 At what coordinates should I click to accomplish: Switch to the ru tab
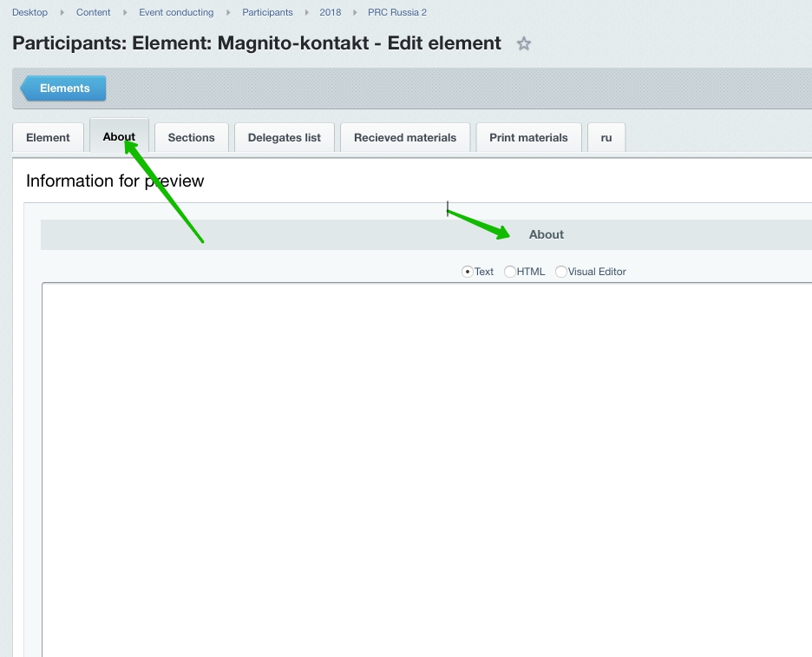coord(606,137)
